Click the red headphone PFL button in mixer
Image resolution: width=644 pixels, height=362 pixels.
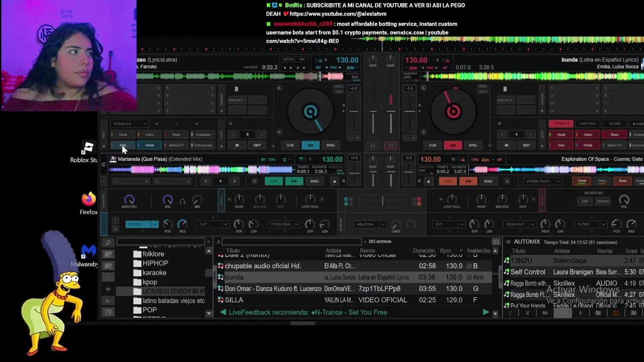tap(391, 145)
